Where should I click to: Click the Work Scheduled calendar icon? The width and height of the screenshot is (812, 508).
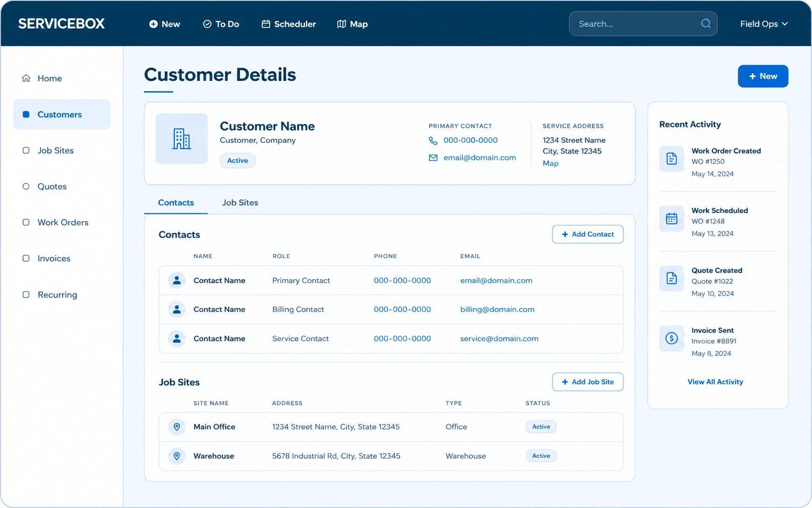pyautogui.click(x=672, y=219)
